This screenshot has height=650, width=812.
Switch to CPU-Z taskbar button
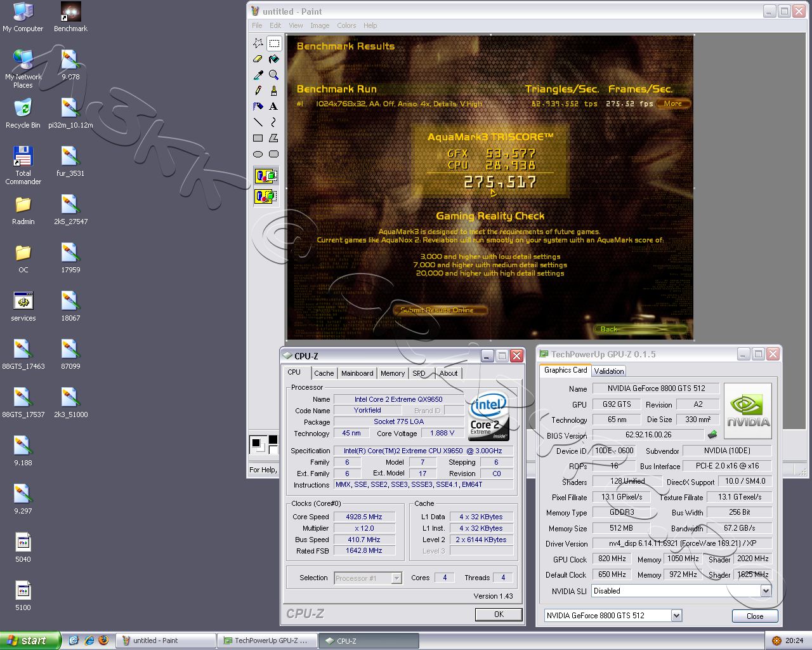point(368,640)
